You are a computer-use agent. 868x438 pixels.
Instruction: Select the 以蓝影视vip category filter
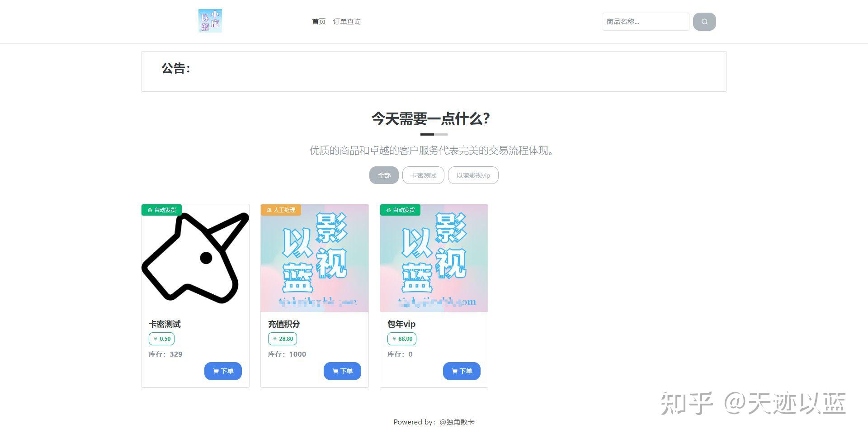tap(473, 175)
